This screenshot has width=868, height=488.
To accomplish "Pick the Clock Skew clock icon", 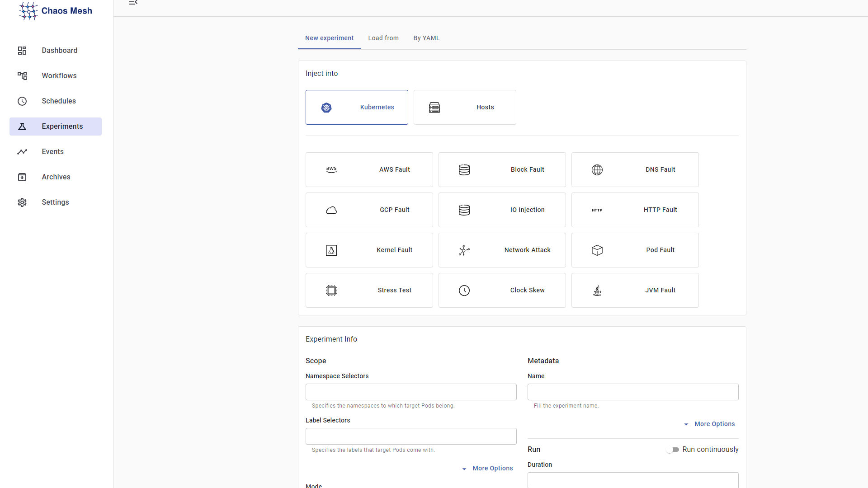I will pos(464,291).
